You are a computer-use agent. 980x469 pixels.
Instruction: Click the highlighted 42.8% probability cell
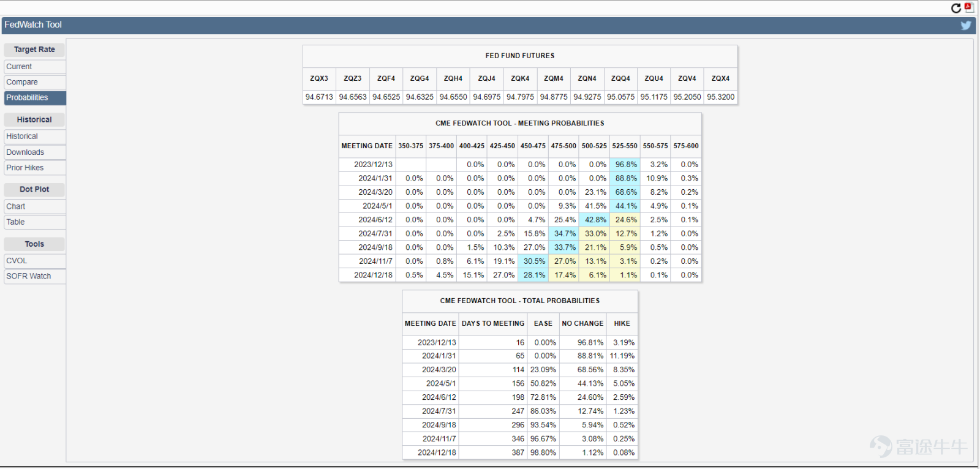594,220
